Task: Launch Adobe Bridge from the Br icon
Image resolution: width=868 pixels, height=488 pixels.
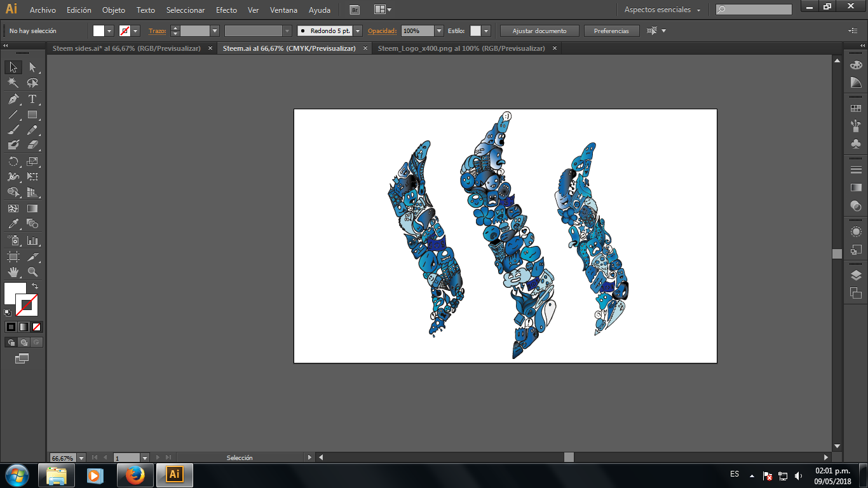Action: click(355, 10)
